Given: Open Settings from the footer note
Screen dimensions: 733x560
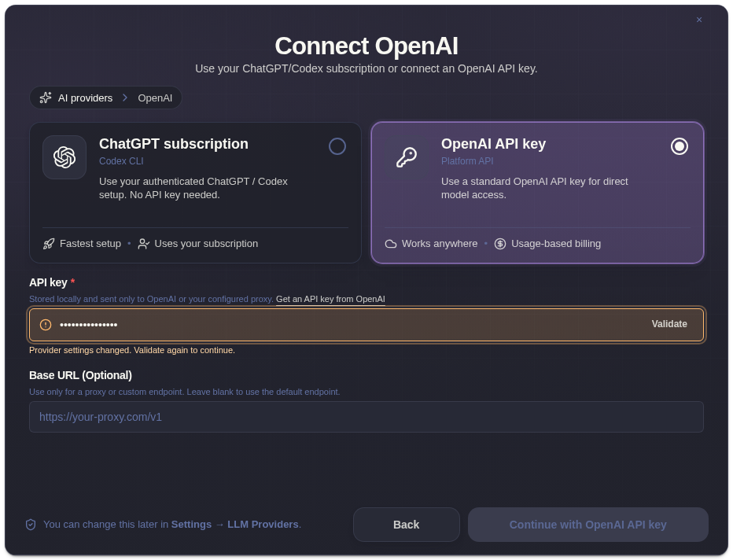Looking at the screenshot, I should pyautogui.click(x=191, y=525).
